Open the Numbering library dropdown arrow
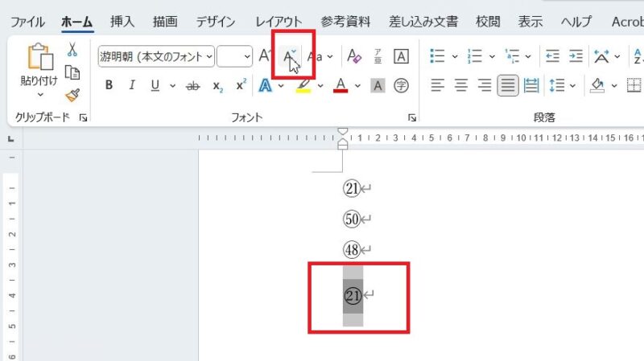 tap(492, 56)
